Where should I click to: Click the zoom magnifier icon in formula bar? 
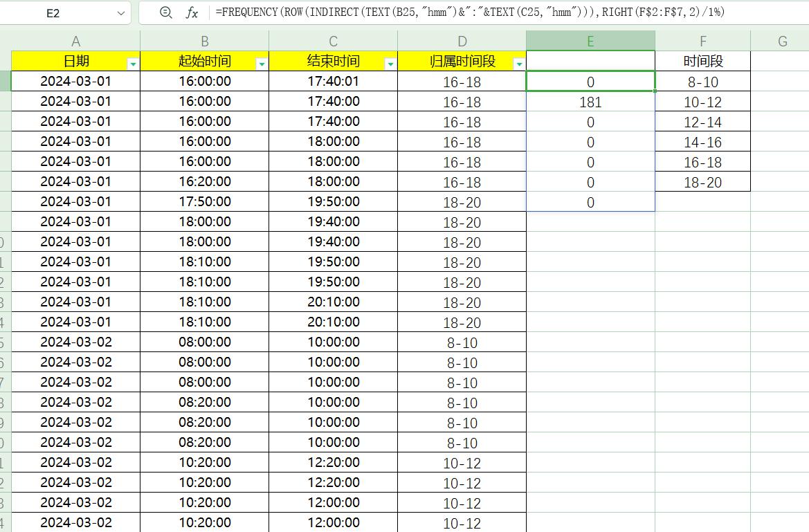coord(165,12)
